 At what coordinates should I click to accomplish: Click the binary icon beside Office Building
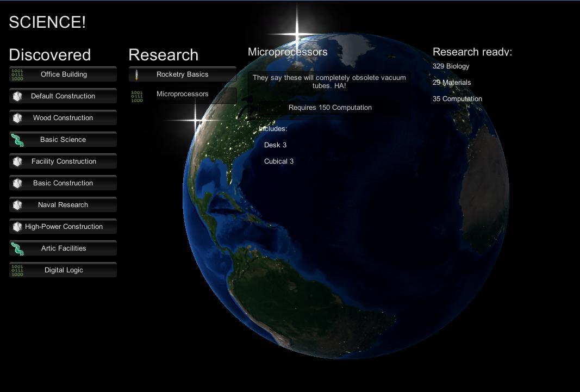(17, 74)
